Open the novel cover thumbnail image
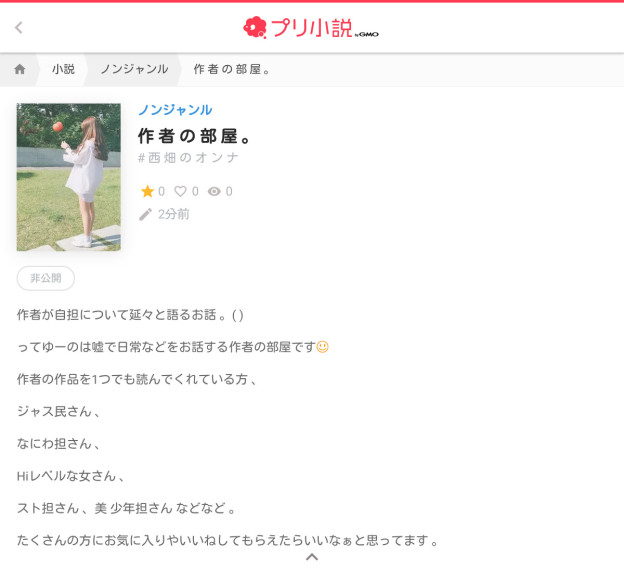The image size is (624, 582). (68, 177)
